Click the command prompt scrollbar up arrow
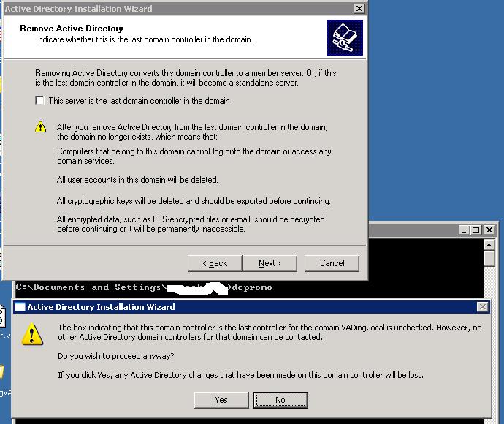 click(489, 245)
